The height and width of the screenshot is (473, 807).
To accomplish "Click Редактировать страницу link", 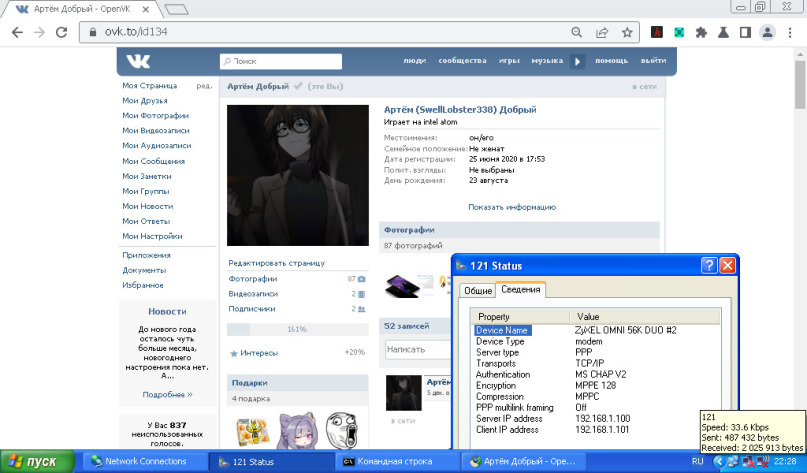I will click(x=276, y=263).
